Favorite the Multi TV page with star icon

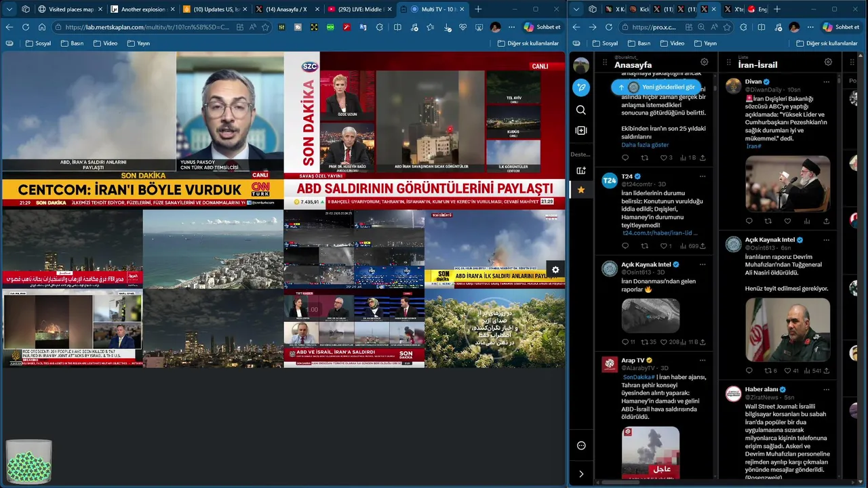tap(265, 27)
